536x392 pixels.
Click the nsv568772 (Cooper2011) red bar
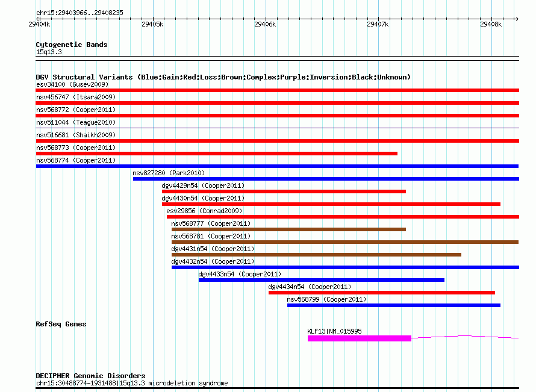coord(277,116)
